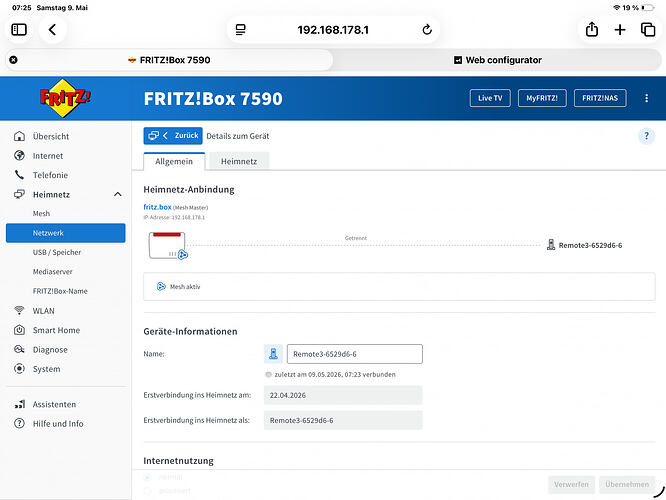This screenshot has height=500, width=666.
Task: Click the Diagnose icon
Action: coord(19,349)
